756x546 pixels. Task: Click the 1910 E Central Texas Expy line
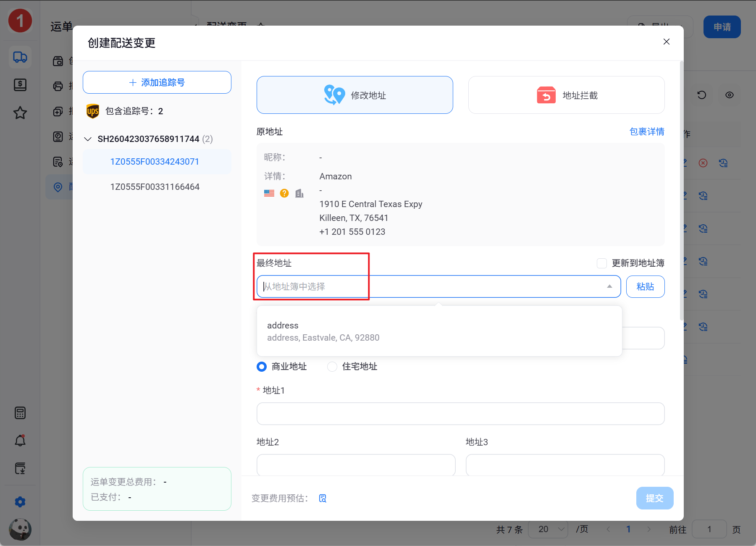point(371,204)
